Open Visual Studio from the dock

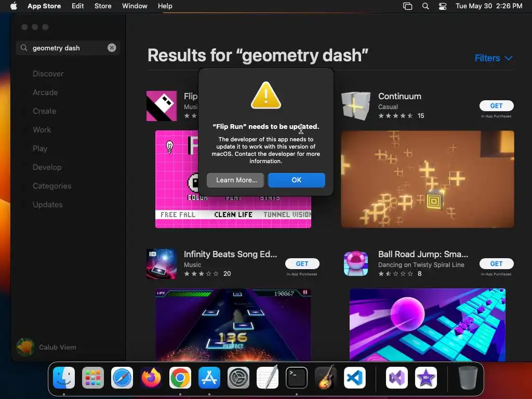(x=397, y=378)
